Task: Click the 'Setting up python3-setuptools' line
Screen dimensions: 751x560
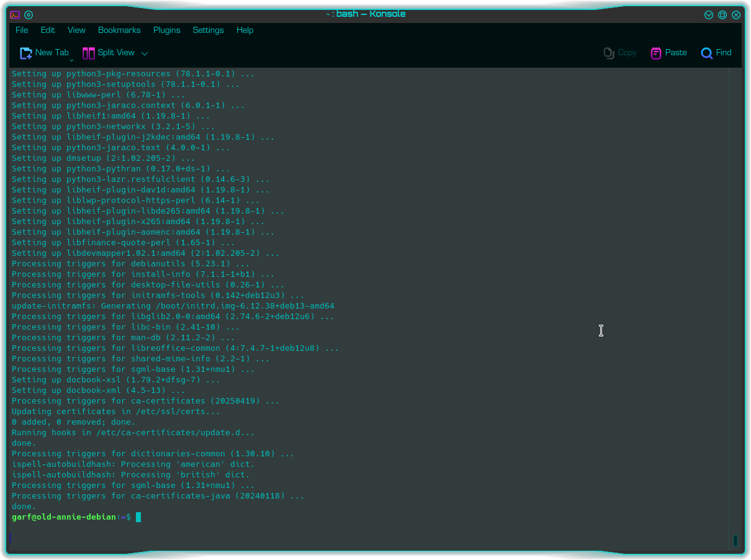Action: [x=126, y=84]
